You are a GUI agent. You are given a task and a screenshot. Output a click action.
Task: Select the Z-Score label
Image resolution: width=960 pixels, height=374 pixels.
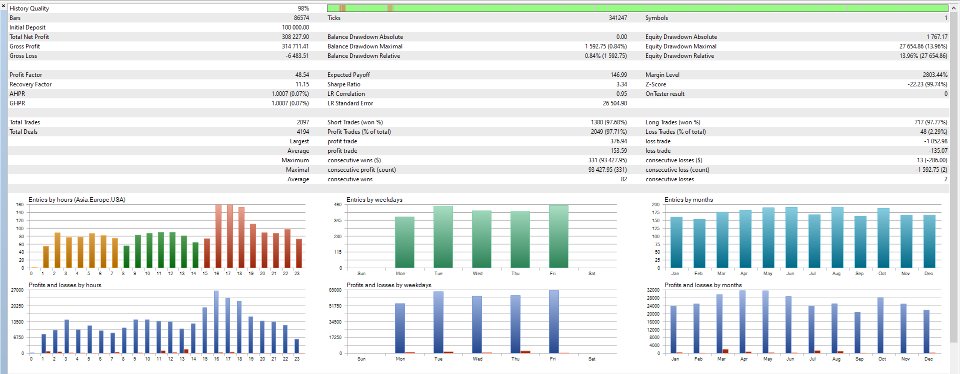pyautogui.click(x=657, y=84)
